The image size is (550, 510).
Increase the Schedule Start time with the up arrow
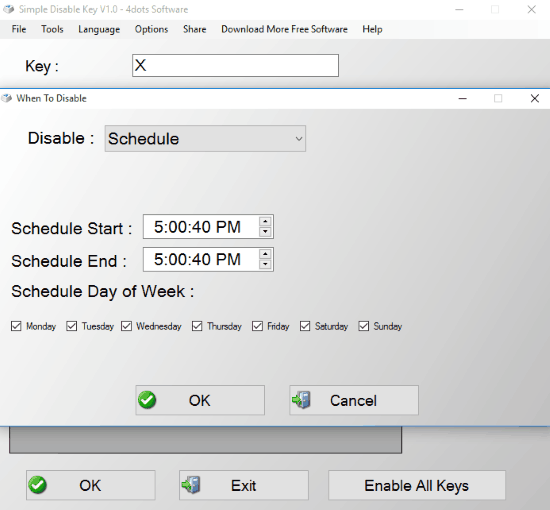[x=265, y=221]
